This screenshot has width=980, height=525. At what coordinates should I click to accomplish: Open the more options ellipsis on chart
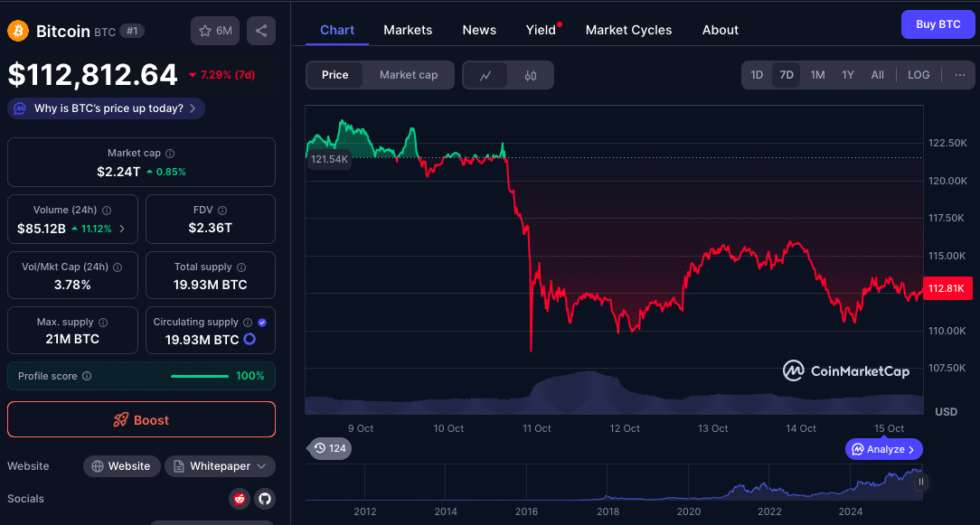coord(960,75)
